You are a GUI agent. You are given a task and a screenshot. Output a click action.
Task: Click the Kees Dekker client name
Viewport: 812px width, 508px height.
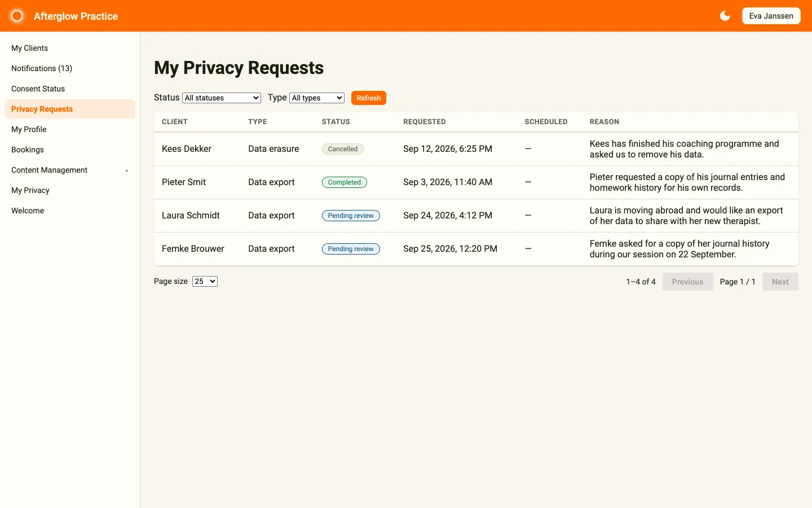point(187,148)
